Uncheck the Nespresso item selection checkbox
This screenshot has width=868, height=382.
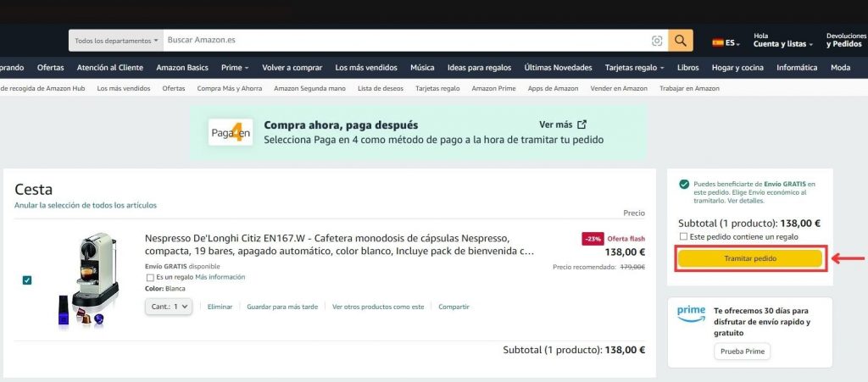(26, 280)
